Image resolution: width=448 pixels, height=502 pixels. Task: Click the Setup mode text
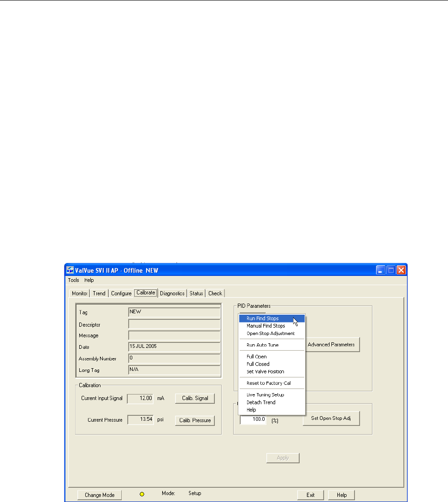pyautogui.click(x=195, y=493)
